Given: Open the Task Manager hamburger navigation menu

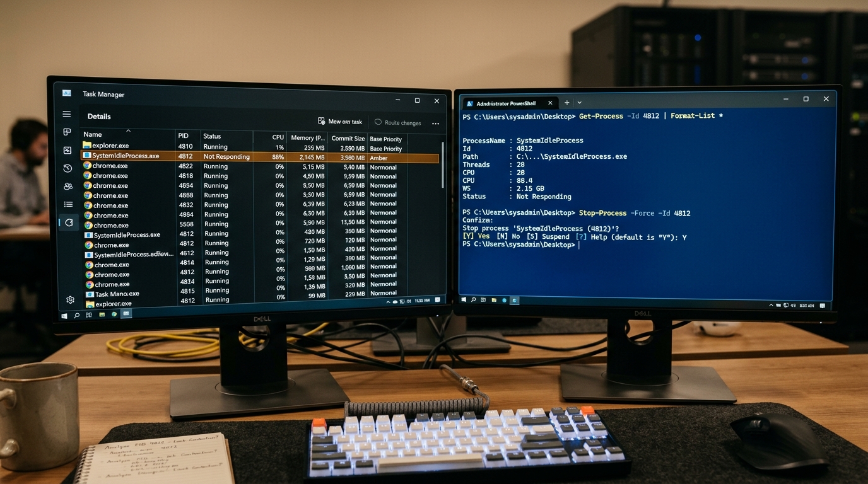Looking at the screenshot, I should (x=66, y=114).
